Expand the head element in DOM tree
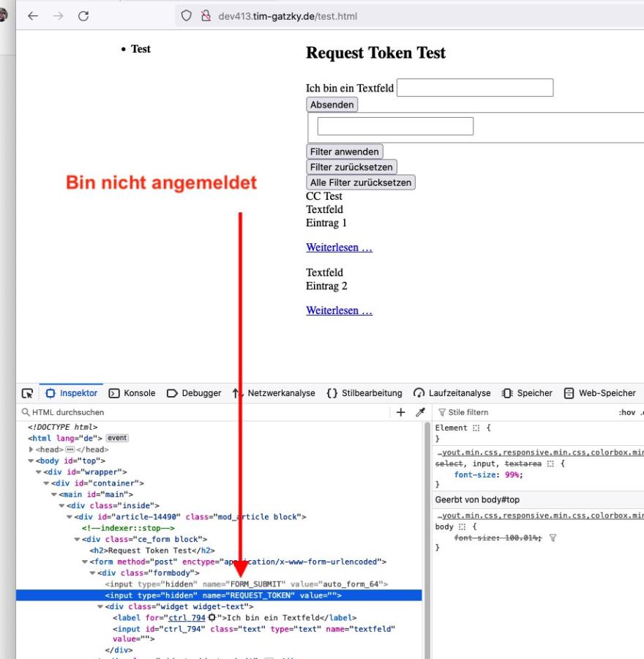This screenshot has height=659, width=644. pos(31,450)
